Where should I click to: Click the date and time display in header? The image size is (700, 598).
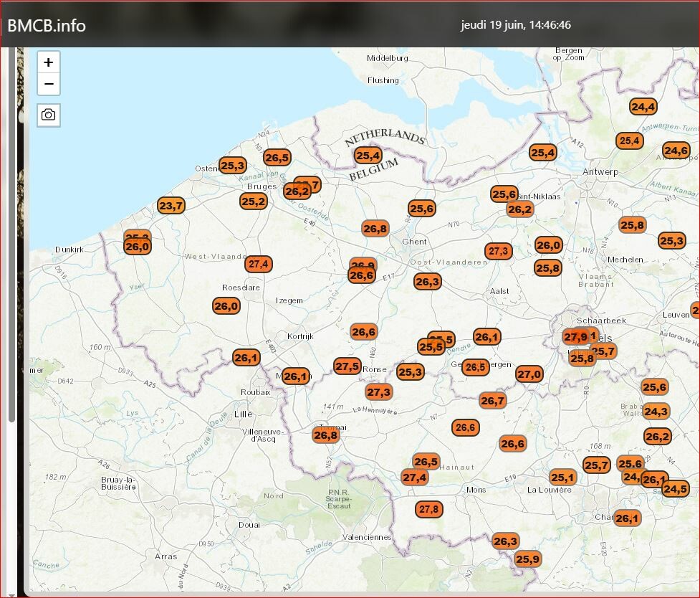515,25
